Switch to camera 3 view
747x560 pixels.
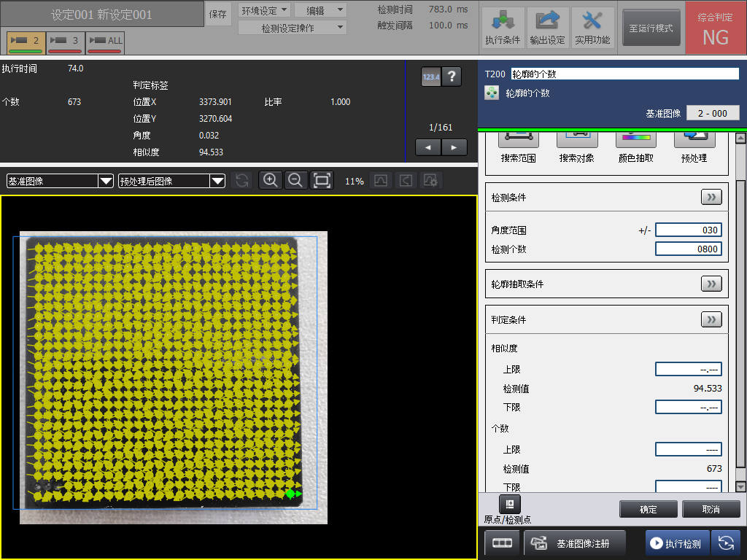click(66, 42)
